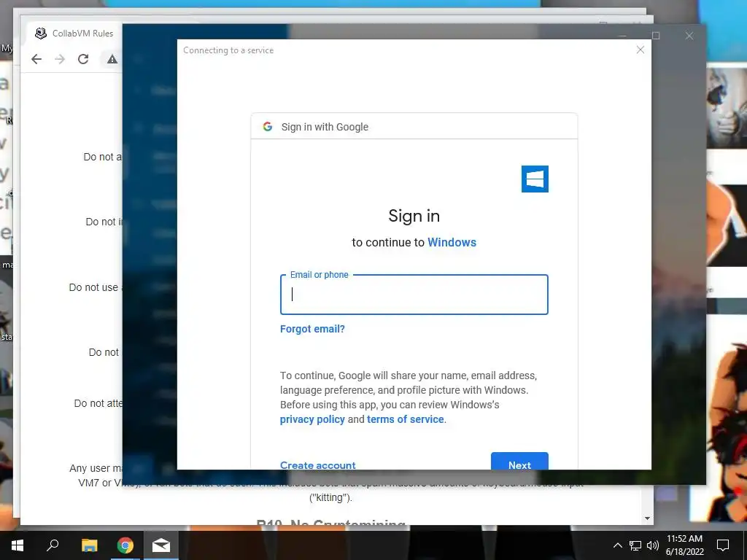Open the terms of service link
The image size is (747, 560).
click(406, 419)
